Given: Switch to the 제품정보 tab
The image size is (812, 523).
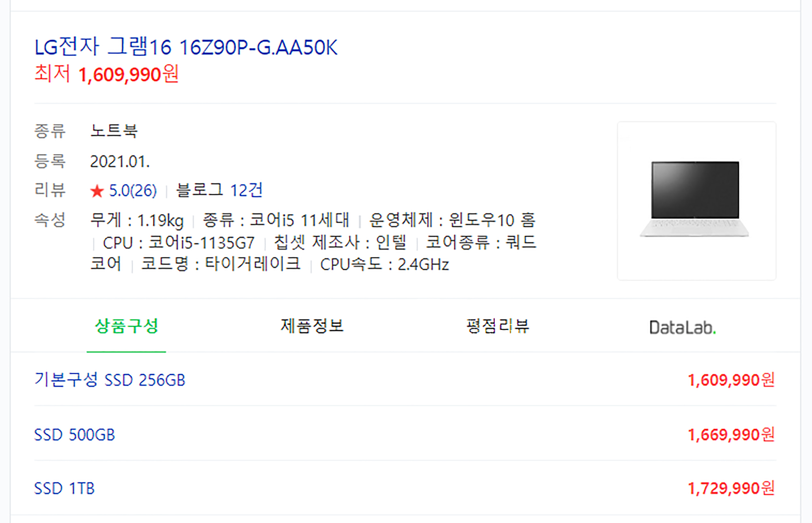Looking at the screenshot, I should tap(312, 326).
